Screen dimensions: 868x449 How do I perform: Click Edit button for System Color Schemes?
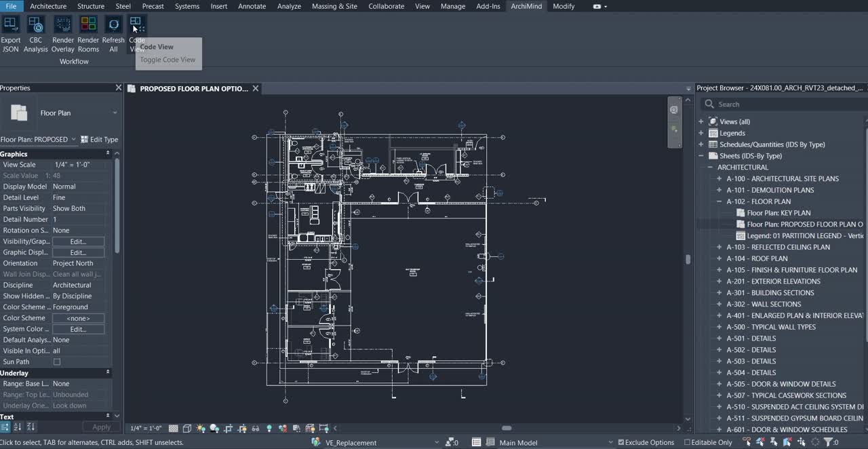(x=78, y=329)
